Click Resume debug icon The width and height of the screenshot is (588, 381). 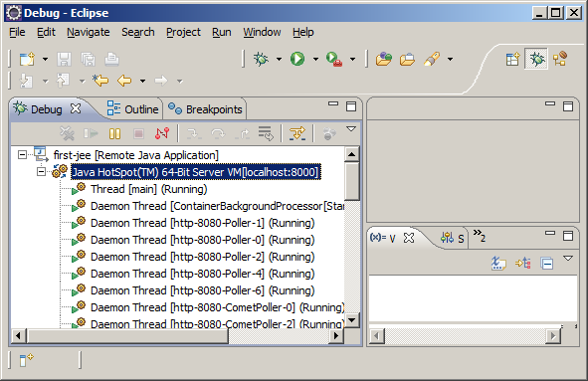pyautogui.click(x=91, y=133)
